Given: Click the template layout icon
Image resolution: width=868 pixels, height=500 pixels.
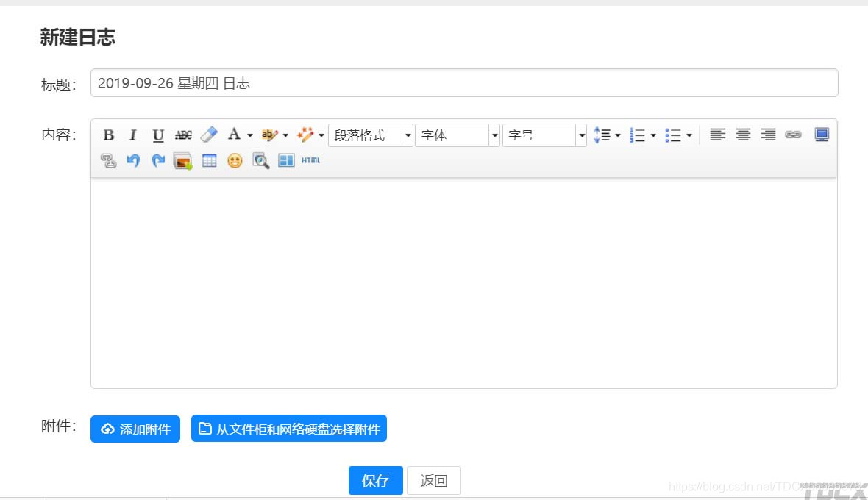Looking at the screenshot, I should (286, 160).
